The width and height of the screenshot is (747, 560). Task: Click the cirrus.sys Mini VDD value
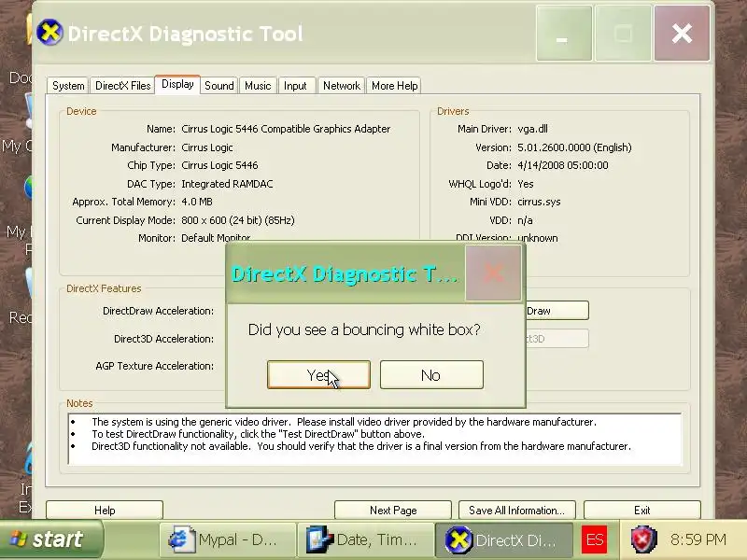pos(539,202)
